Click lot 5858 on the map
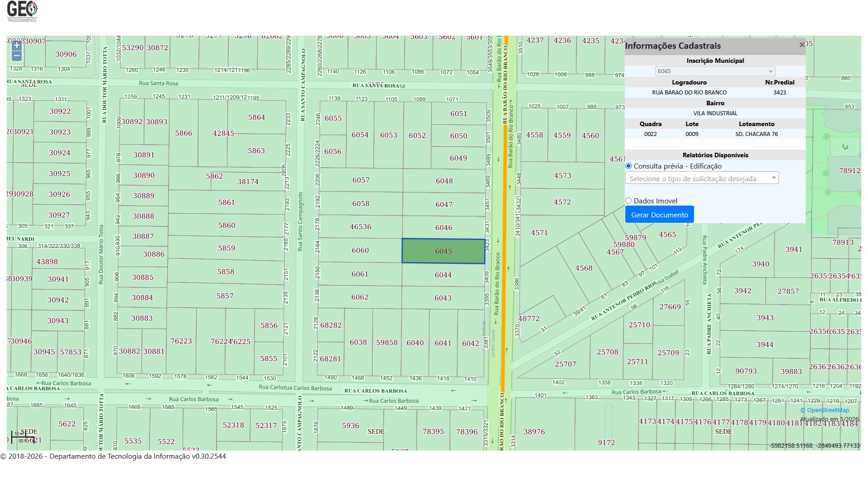Image resolution: width=868 pixels, height=479 pixels. [x=226, y=272]
